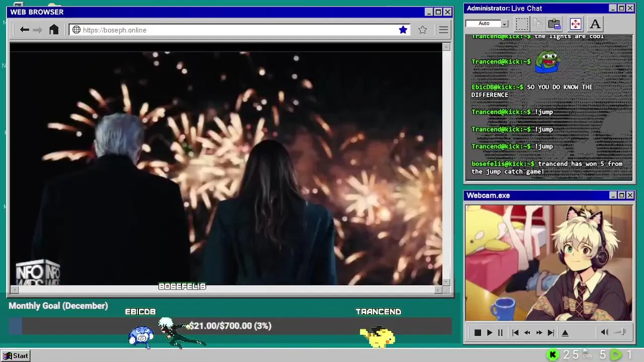
Task: Click the green Rumble play tray icon
Action: point(616,355)
